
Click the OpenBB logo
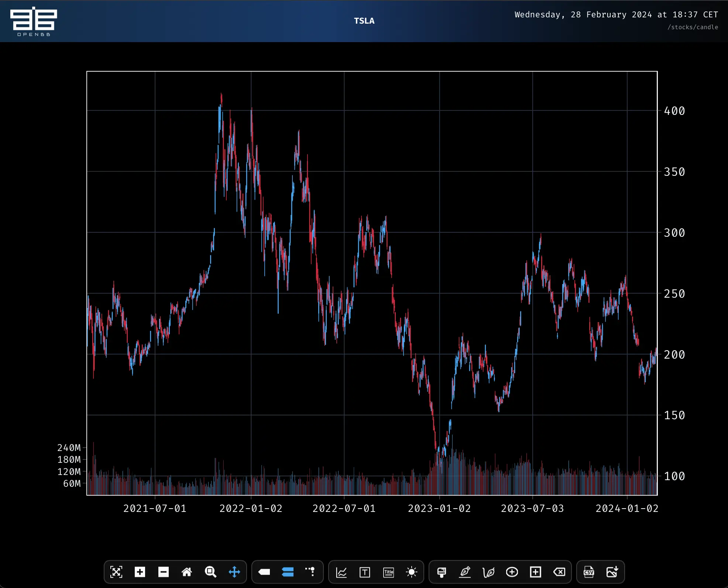point(34,21)
